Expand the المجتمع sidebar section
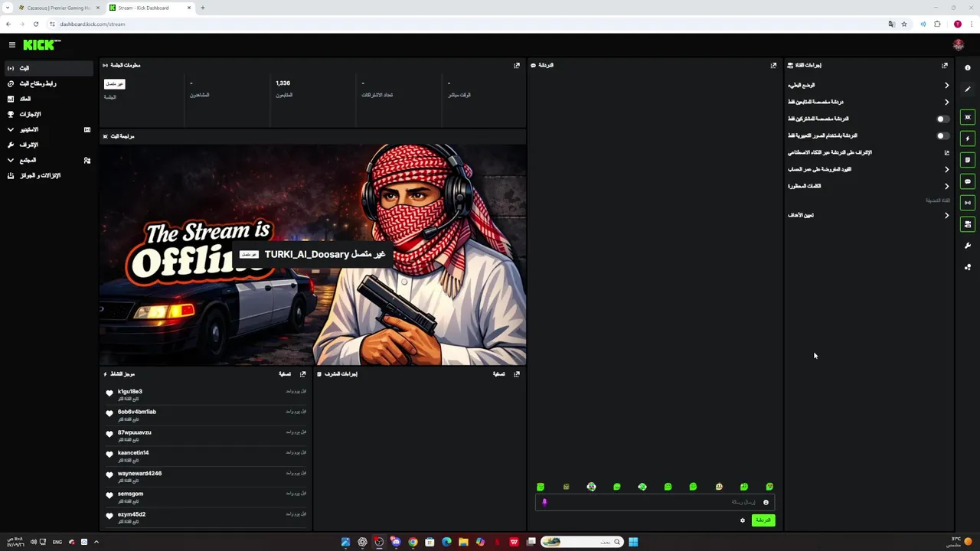980x551 pixels. pos(11,160)
